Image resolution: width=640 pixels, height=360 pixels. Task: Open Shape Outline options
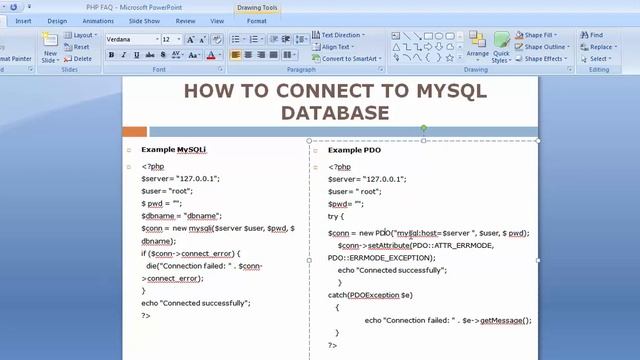click(542, 47)
